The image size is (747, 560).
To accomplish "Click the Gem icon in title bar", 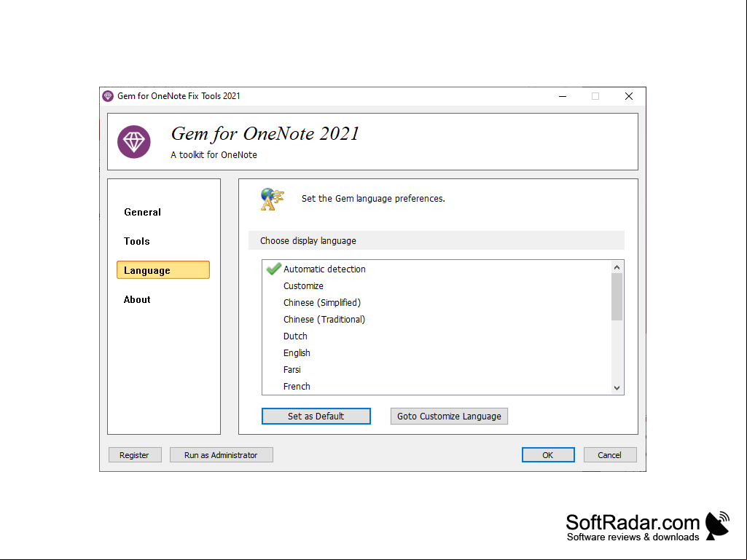I will click(108, 96).
